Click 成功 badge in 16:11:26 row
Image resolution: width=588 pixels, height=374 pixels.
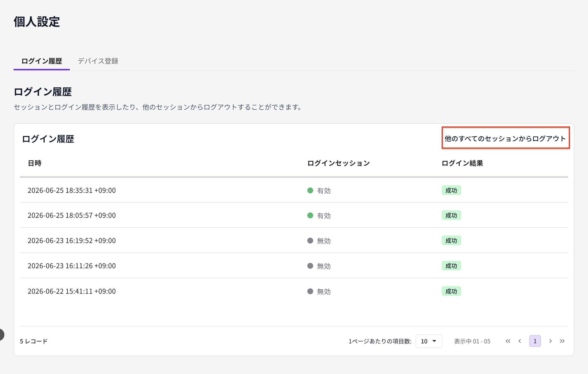(x=451, y=266)
